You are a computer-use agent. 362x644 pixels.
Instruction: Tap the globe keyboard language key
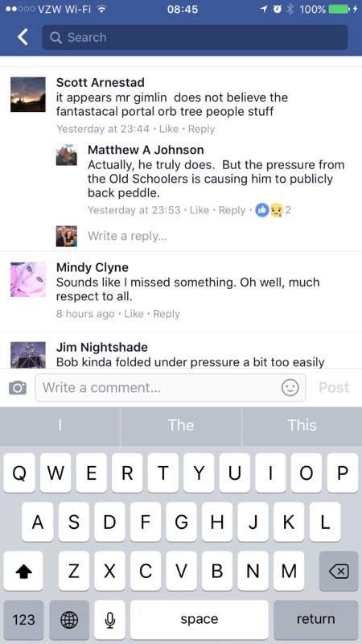tap(69, 620)
